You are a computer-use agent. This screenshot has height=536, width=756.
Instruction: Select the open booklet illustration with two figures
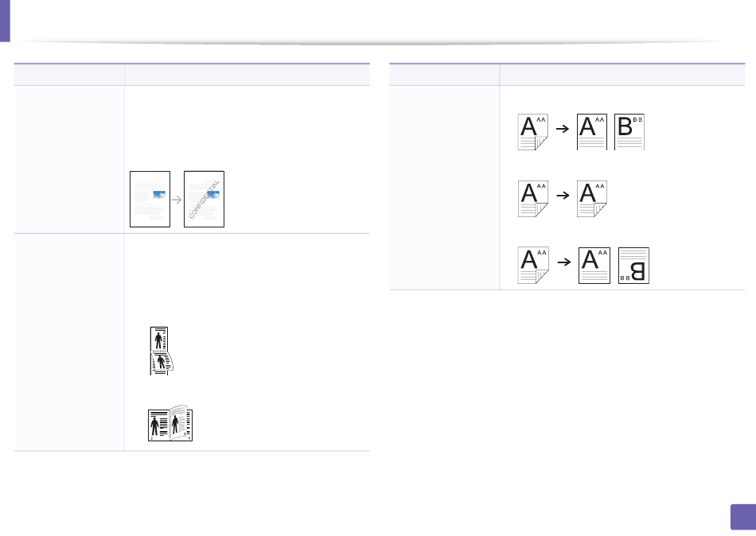(170, 423)
